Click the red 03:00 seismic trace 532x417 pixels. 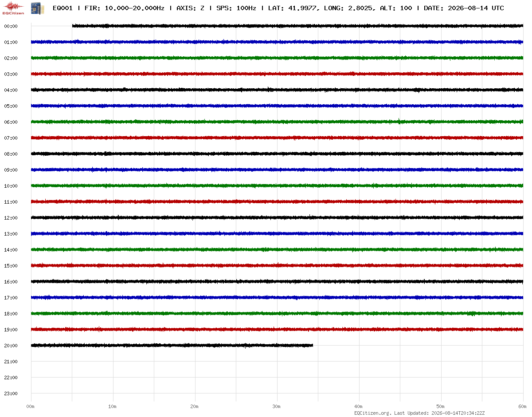tap(277, 74)
